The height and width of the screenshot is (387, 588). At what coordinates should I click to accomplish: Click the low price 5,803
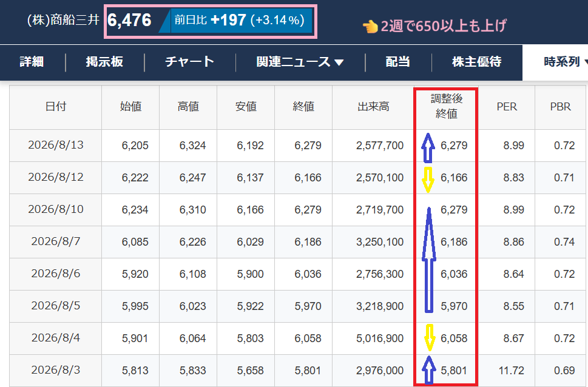coord(250,338)
